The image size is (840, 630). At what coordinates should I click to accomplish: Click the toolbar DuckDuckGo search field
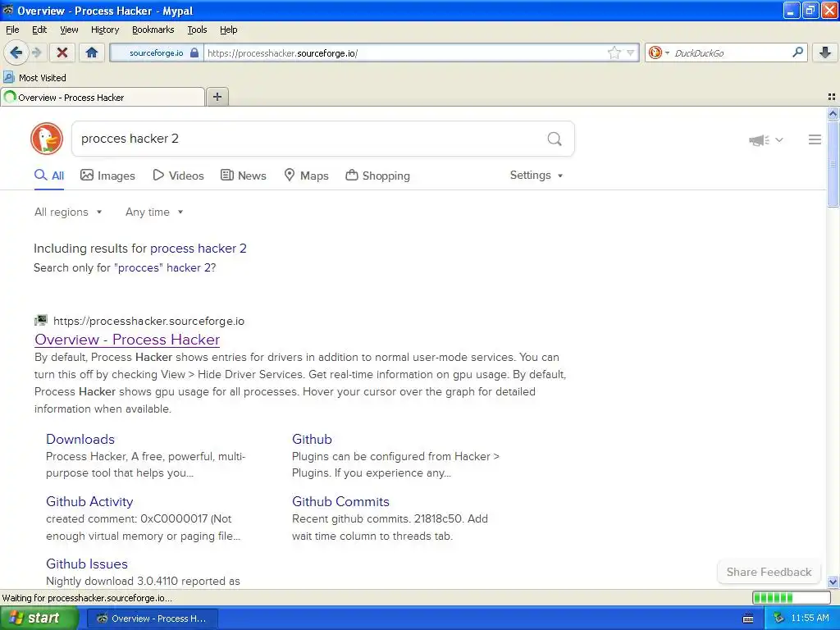[729, 52]
